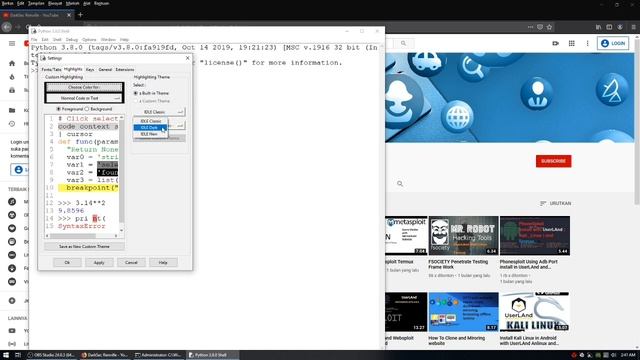Open the Debug menu in the Python Shell
This screenshot has height=360, width=640.
[72, 40]
